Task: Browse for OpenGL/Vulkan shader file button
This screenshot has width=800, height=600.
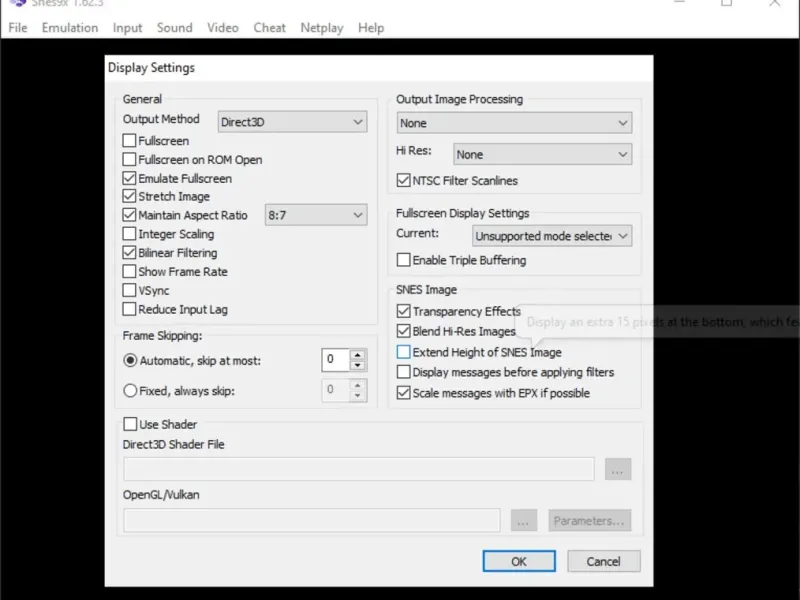Action: [x=523, y=520]
